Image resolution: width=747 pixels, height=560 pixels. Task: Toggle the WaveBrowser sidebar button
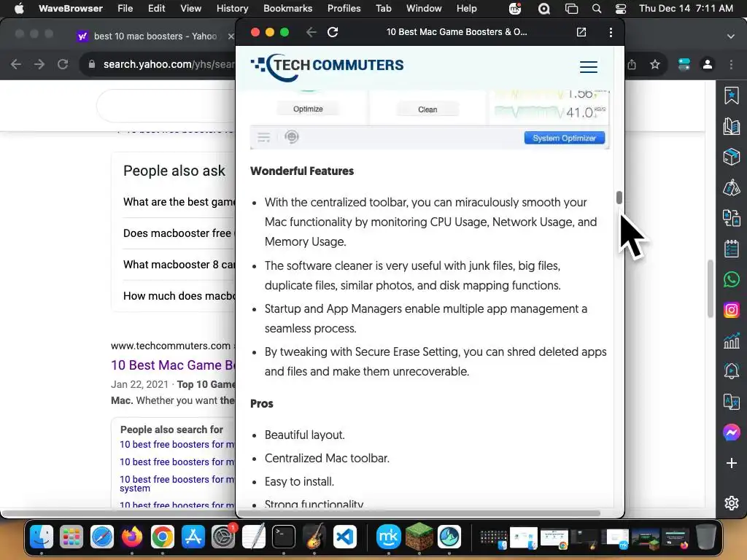point(684,64)
